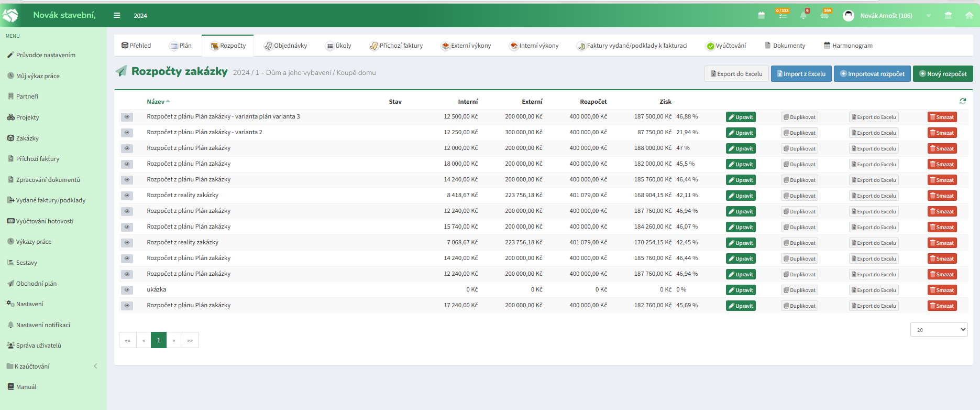Toggle eye icon for the varianta 3 budget
This screenshot has height=410, width=980.
127,117
